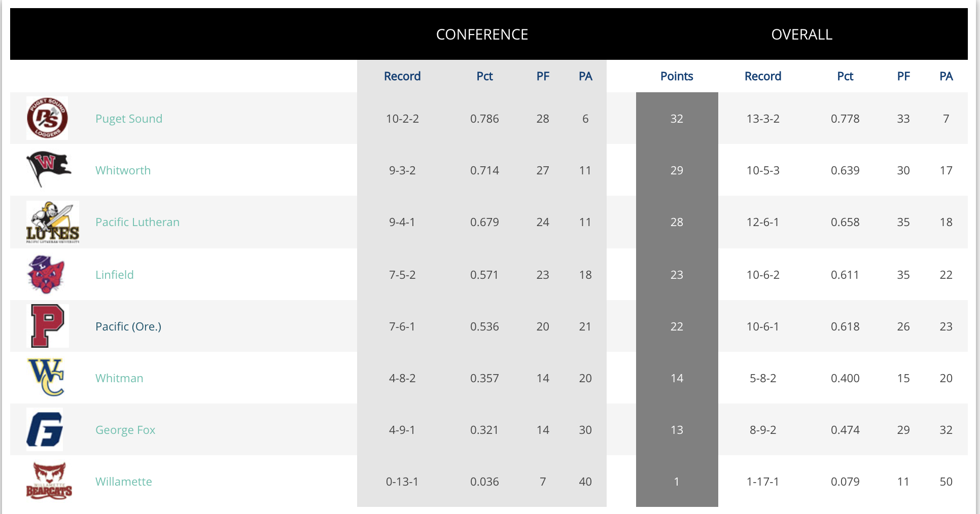Sort by conference Record column header
Screen dimensions: 980x514
402,76
